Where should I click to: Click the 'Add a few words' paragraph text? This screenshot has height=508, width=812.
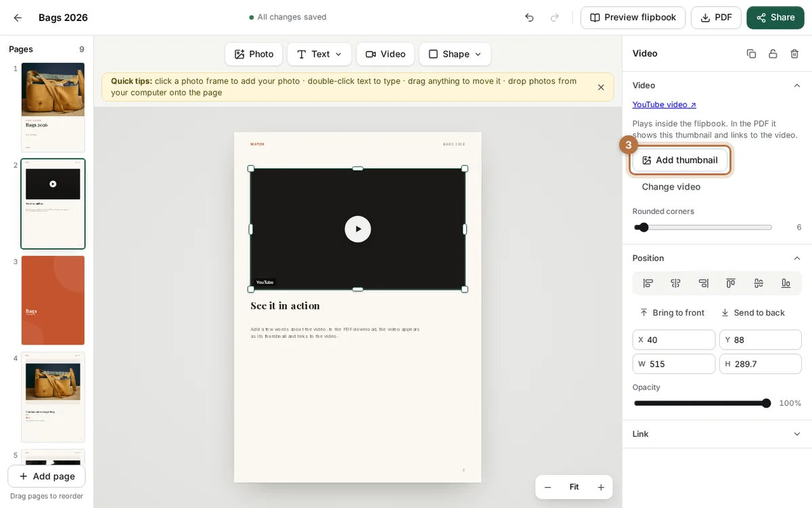click(x=335, y=333)
